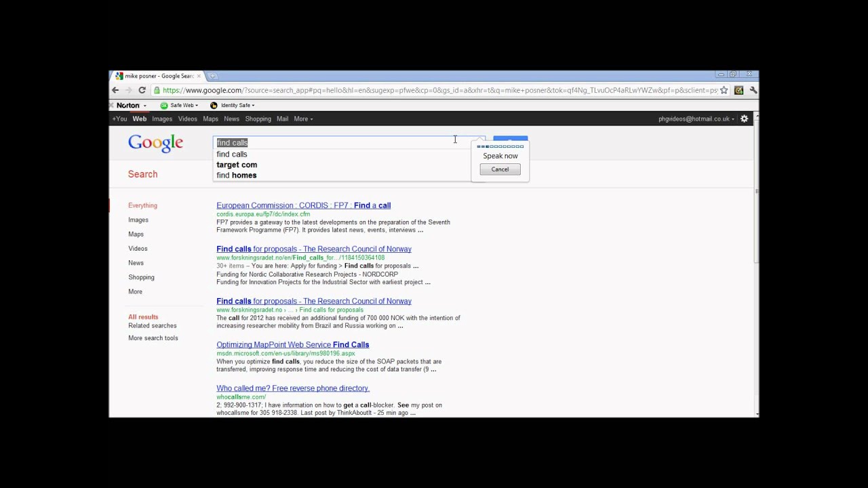Expand More search tools
Image resolution: width=868 pixels, height=488 pixels.
153,338
